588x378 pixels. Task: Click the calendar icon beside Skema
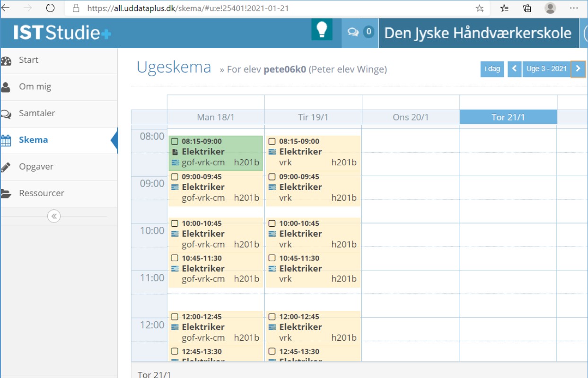pyautogui.click(x=6, y=140)
